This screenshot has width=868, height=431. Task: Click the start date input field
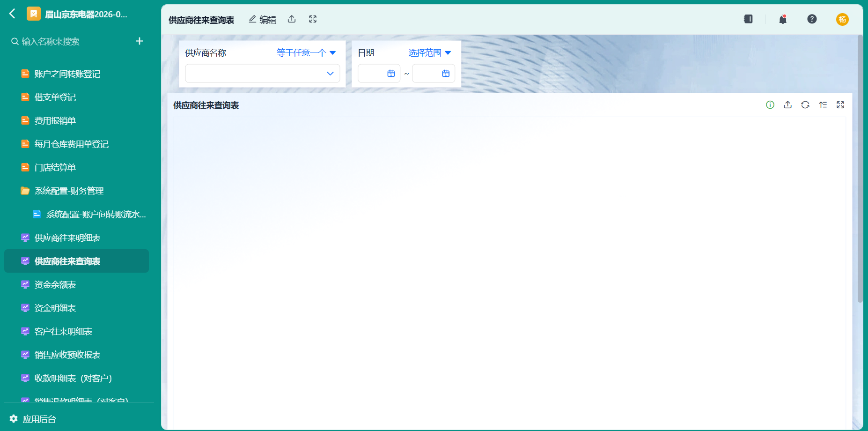(379, 74)
